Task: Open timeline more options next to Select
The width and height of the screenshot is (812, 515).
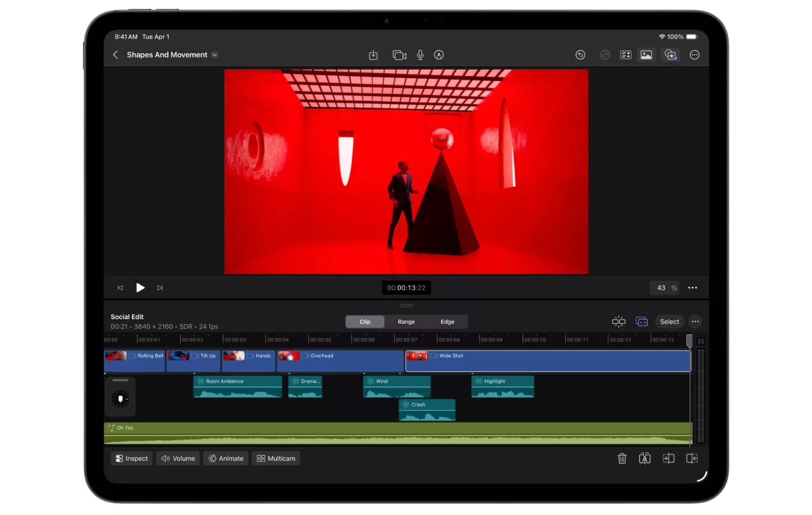Action: coord(695,322)
